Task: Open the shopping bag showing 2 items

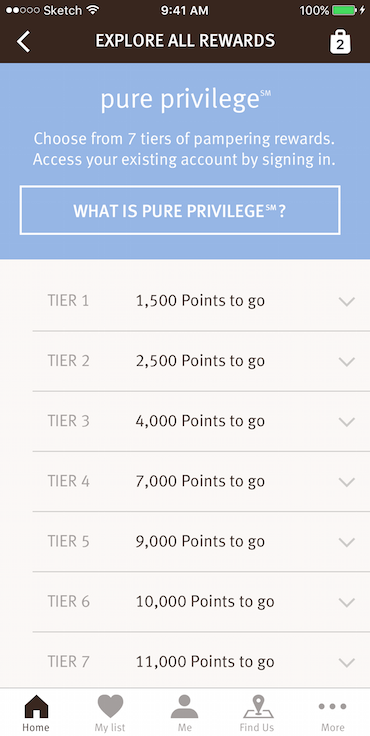Action: [x=340, y=42]
